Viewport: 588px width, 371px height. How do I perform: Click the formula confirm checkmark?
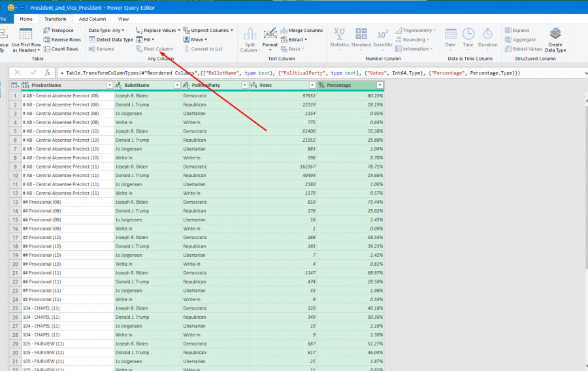33,73
